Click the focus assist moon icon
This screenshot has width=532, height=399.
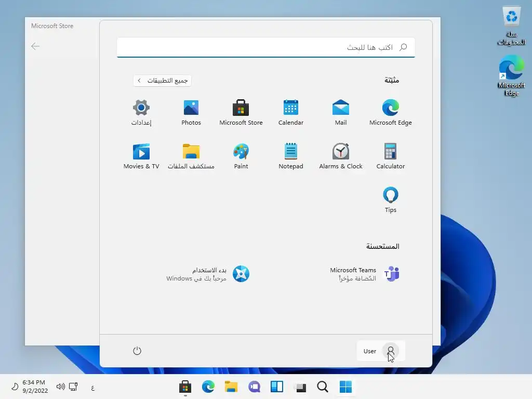coord(15,387)
